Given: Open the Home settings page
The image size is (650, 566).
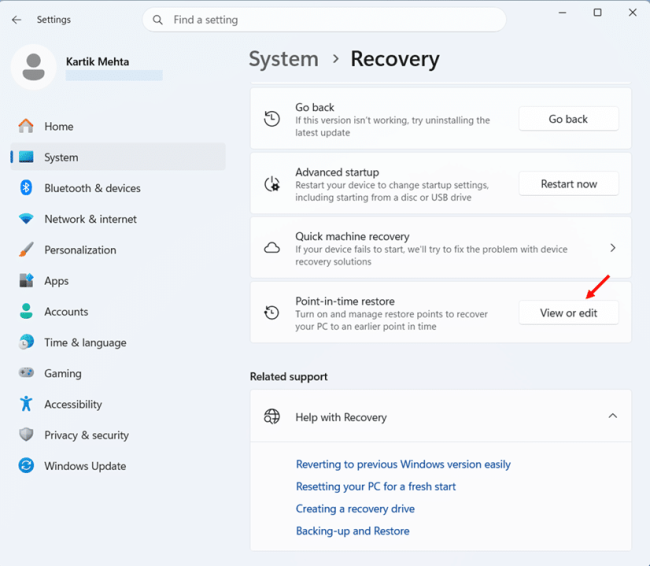Looking at the screenshot, I should coord(118,126).
